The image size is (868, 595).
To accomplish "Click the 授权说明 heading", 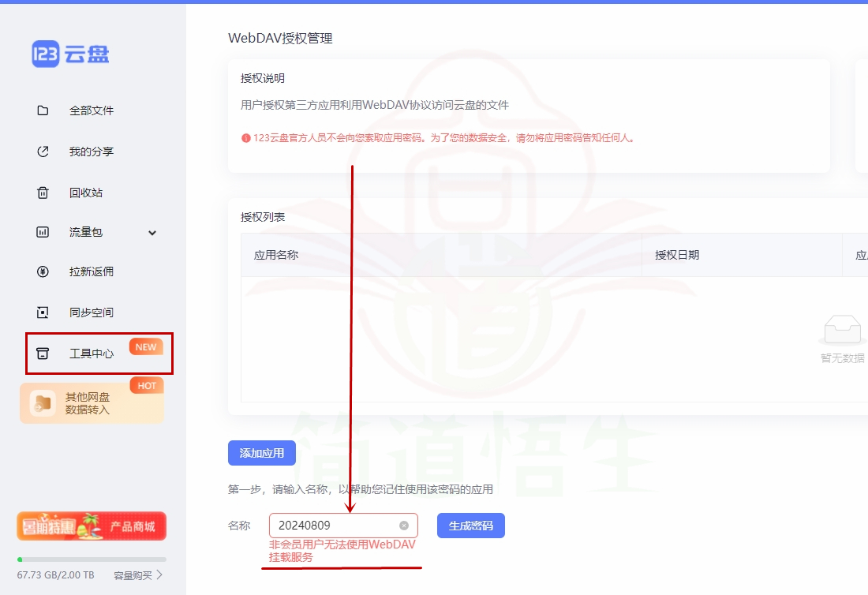I will click(x=263, y=78).
